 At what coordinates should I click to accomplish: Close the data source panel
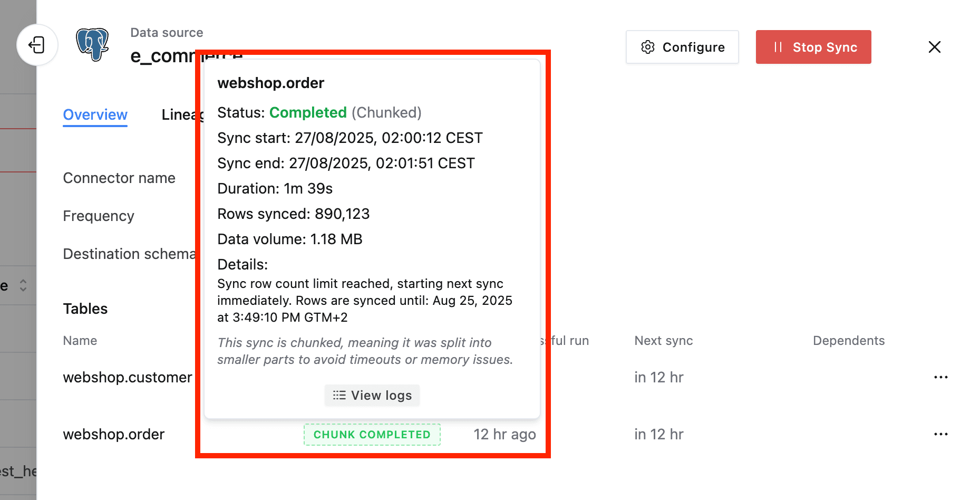tap(934, 47)
